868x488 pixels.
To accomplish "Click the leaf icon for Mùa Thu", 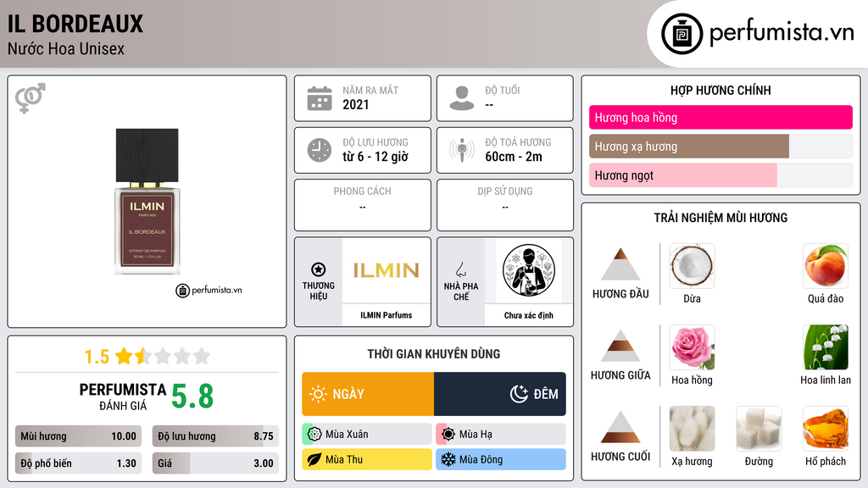I will coord(314,460).
